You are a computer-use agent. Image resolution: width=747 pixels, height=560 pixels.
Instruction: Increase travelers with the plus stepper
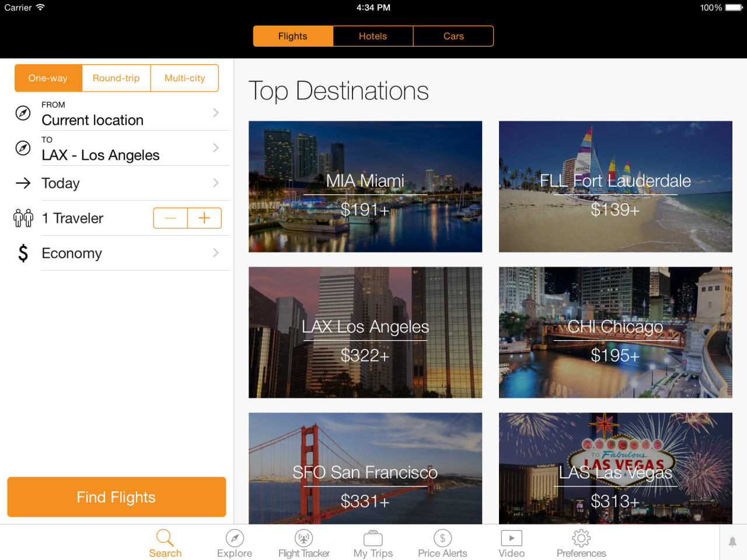[x=204, y=218]
